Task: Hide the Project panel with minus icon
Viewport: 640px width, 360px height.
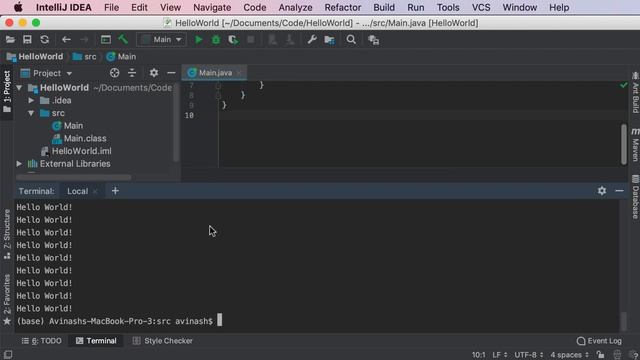Action: (x=171, y=73)
